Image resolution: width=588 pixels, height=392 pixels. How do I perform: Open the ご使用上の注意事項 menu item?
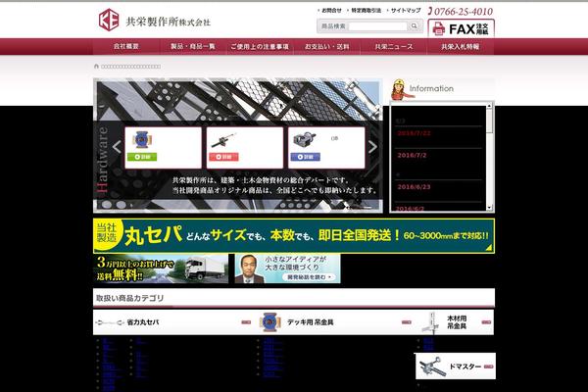coord(260,46)
